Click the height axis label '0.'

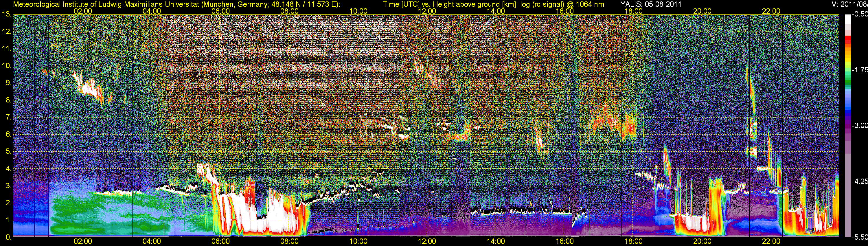(8, 237)
